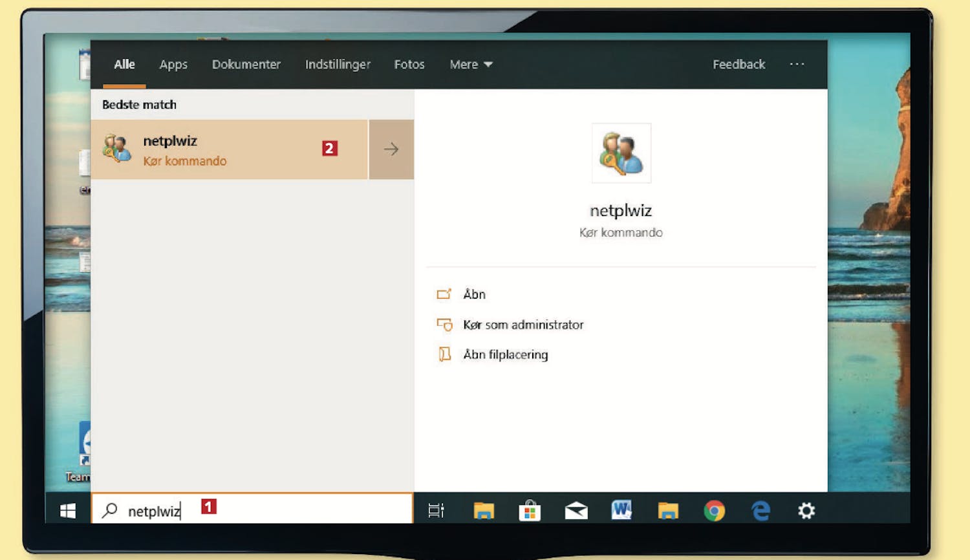The width and height of the screenshot is (970, 560).
Task: Open Google Chrome from the taskbar
Action: click(714, 512)
